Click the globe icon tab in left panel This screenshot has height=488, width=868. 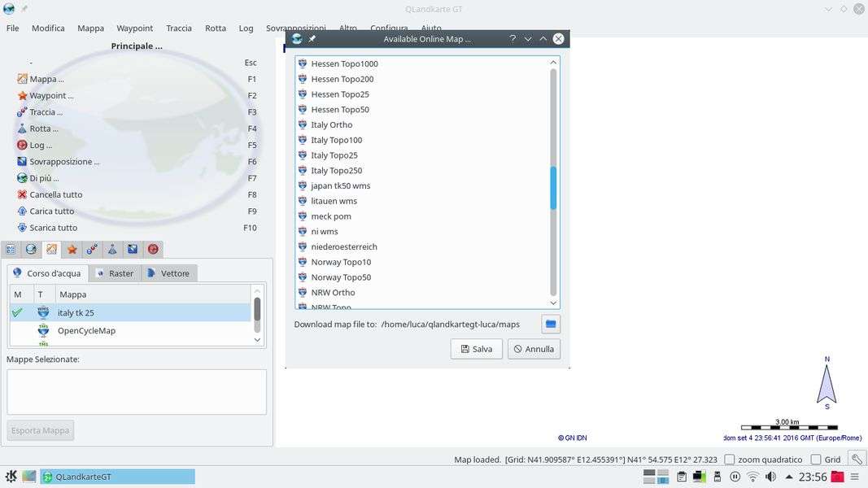click(x=31, y=250)
